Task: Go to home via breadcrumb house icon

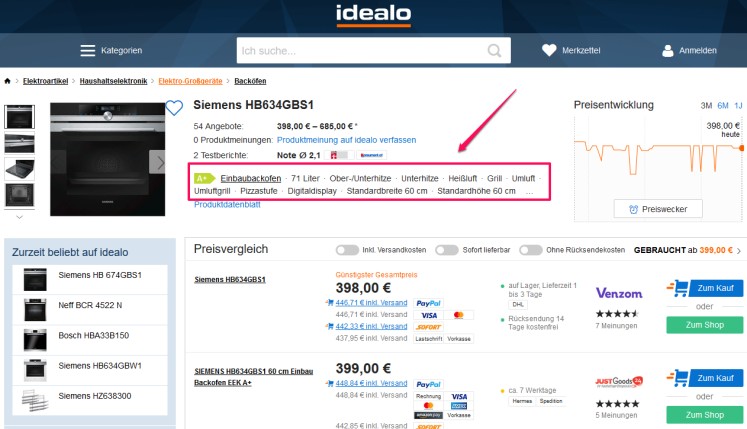Action: [x=7, y=81]
